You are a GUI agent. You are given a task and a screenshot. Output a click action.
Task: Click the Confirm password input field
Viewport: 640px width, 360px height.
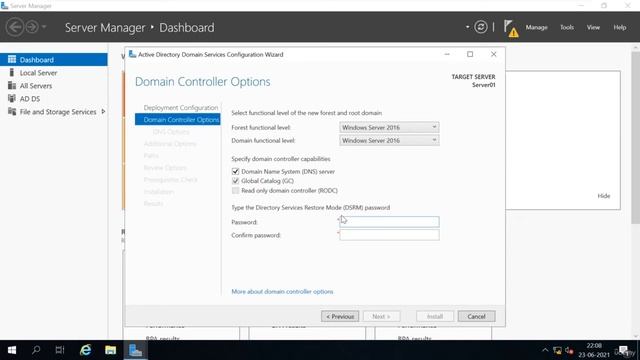(x=389, y=235)
